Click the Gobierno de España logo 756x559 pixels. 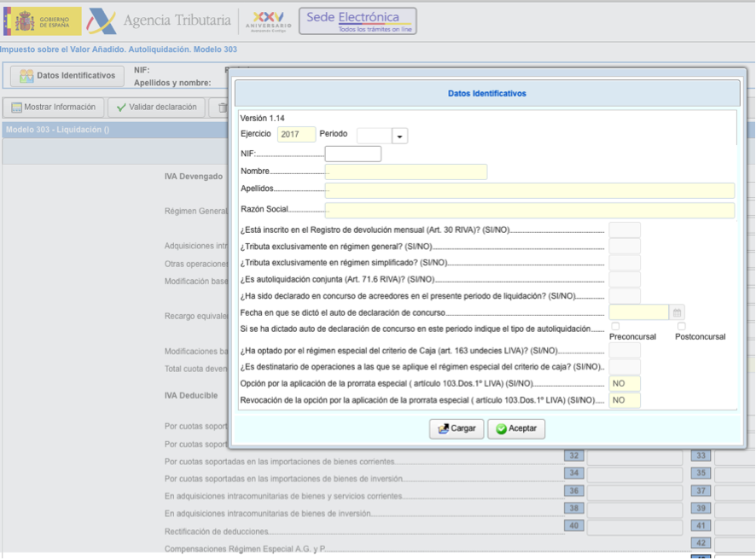[x=42, y=21]
